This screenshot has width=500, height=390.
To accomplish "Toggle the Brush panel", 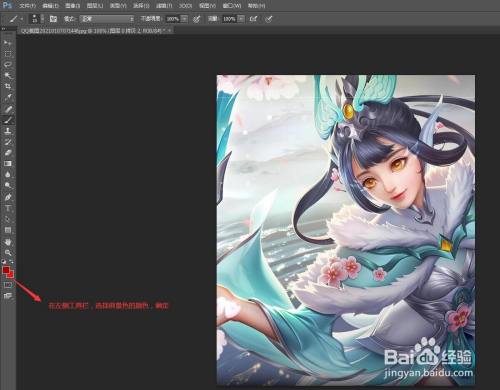I will click(53, 19).
